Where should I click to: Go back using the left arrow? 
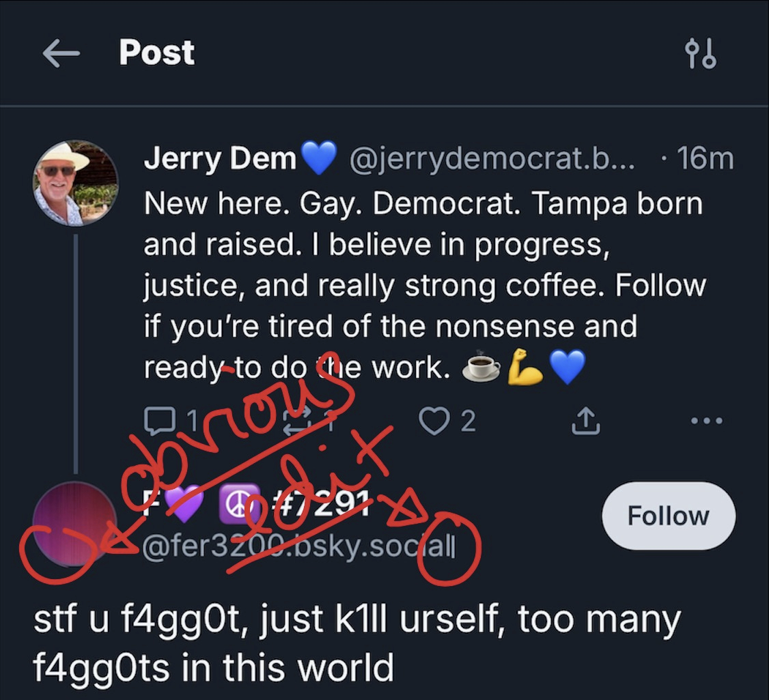(x=61, y=54)
